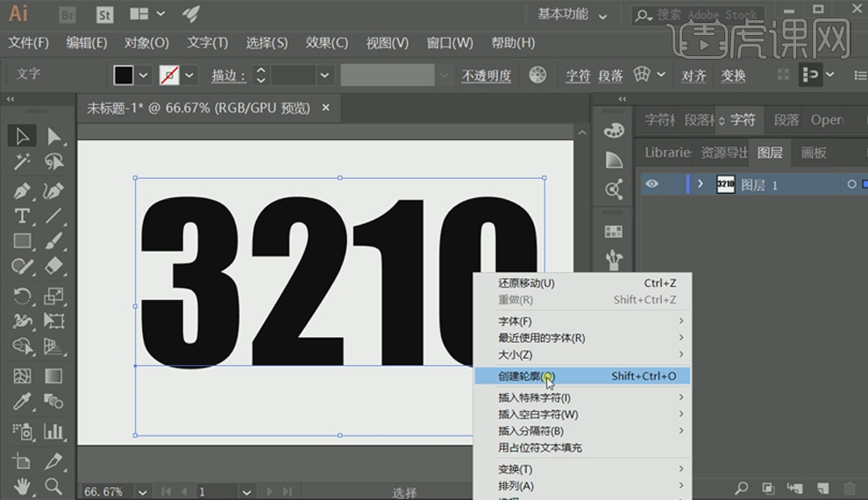Select the Type tool
Viewport: 868px width, 500px height.
(x=23, y=216)
